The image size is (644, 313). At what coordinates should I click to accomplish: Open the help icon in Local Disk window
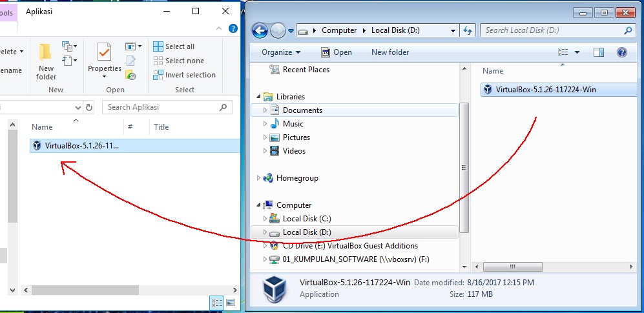point(622,52)
